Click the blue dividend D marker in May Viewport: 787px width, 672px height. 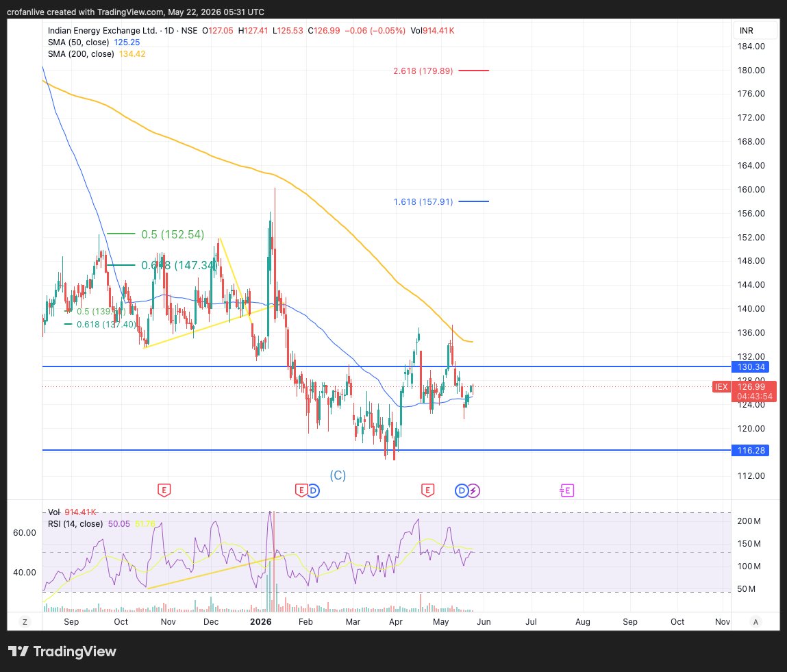[x=461, y=490]
